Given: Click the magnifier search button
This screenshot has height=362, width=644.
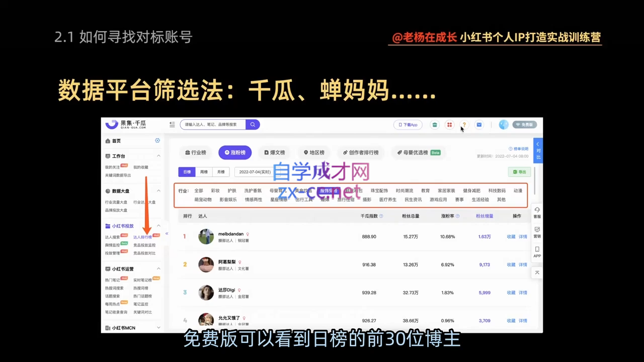Looking at the screenshot, I should (253, 125).
